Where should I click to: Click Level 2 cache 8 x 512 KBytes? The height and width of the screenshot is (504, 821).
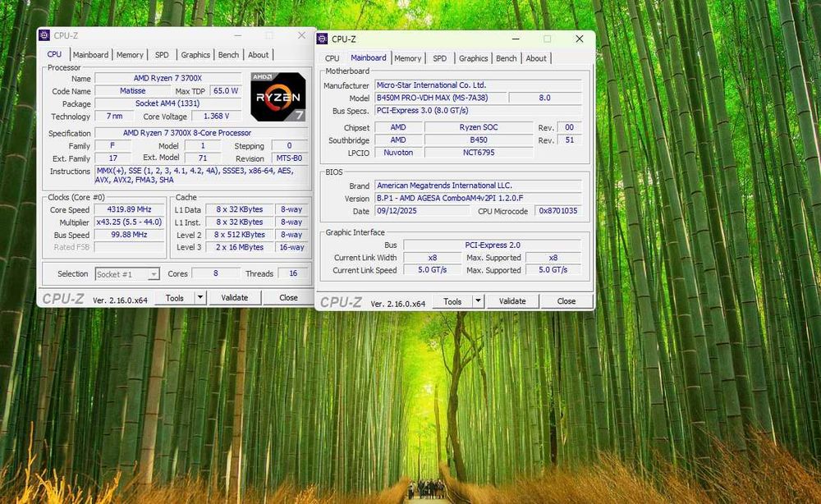click(x=240, y=235)
